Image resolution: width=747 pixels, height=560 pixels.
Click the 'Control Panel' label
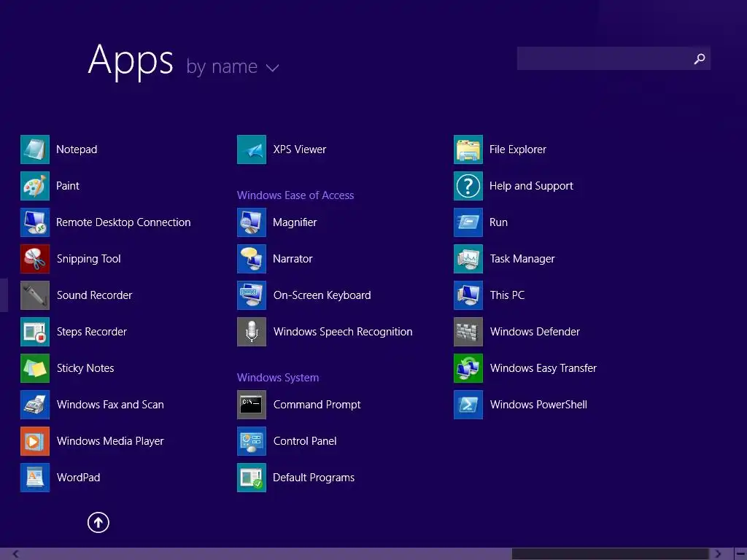point(305,441)
